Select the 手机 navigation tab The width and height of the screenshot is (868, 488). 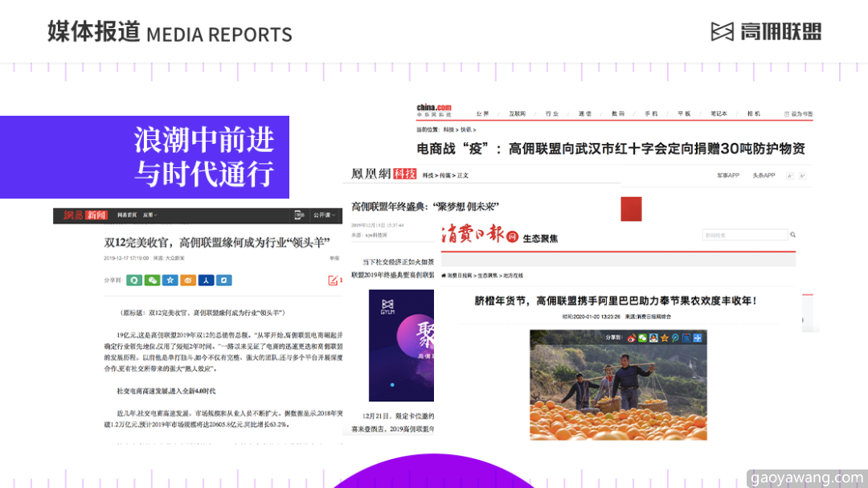651,113
